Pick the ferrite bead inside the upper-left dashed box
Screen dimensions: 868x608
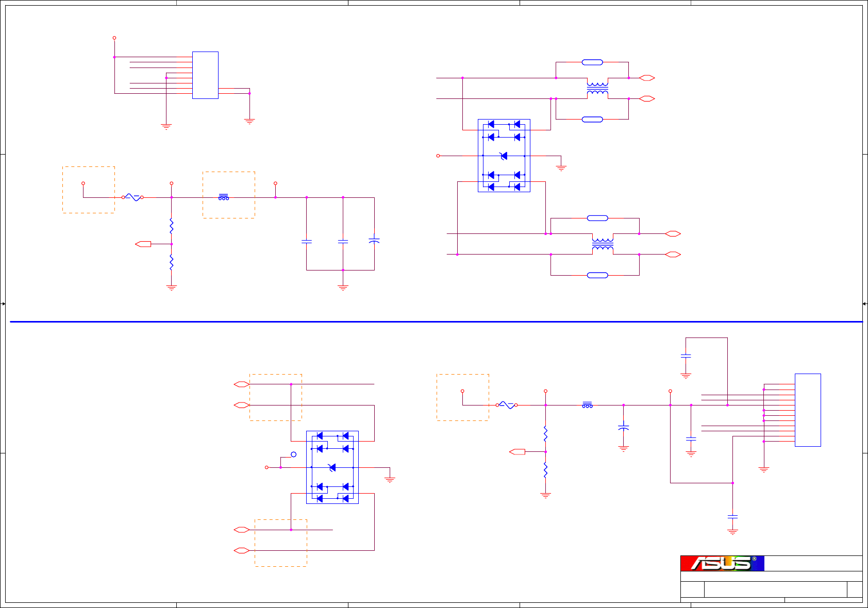pyautogui.click(x=224, y=197)
